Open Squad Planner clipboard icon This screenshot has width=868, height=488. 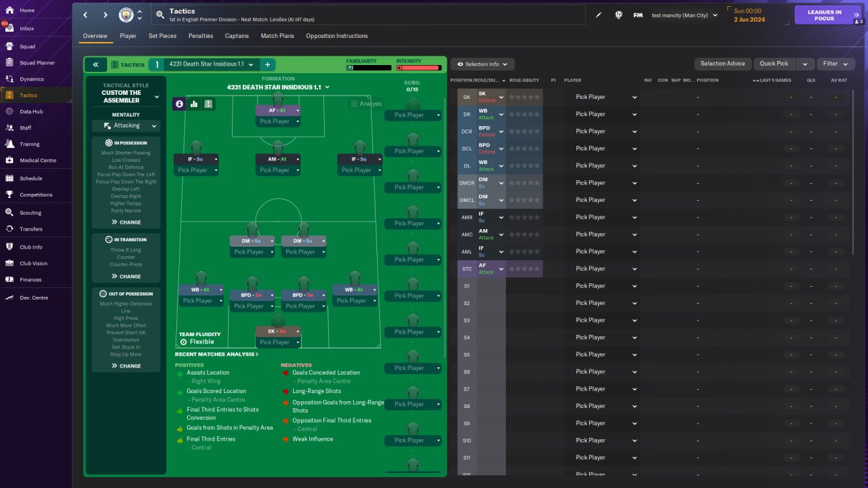(x=9, y=62)
